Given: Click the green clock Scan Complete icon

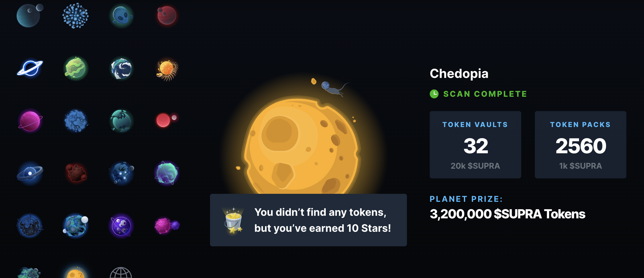Looking at the screenshot, I should click(434, 94).
